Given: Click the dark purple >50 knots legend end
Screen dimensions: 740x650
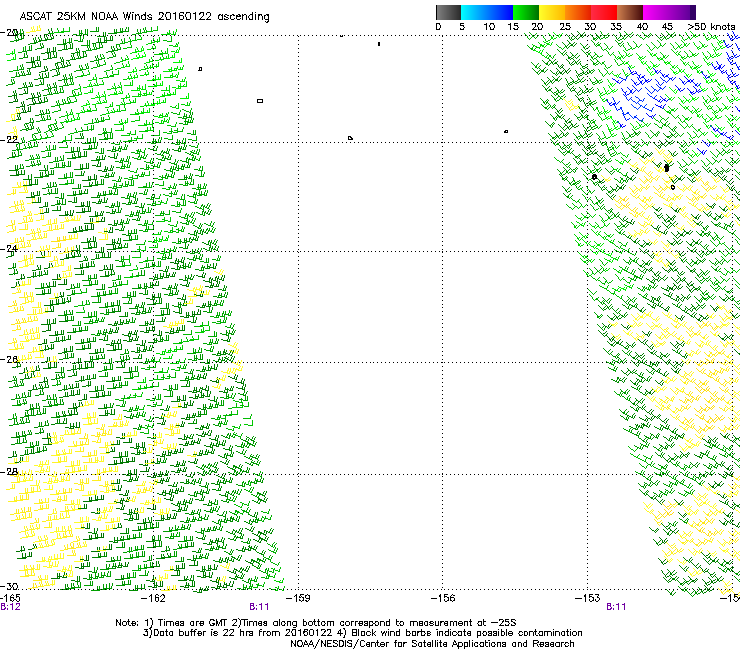Looking at the screenshot, I should tap(692, 12).
